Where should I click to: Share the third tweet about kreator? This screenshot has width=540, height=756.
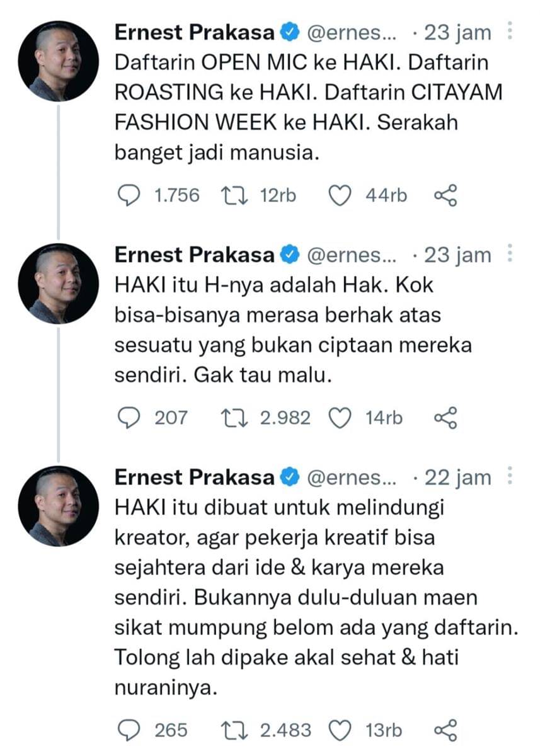pyautogui.click(x=445, y=730)
